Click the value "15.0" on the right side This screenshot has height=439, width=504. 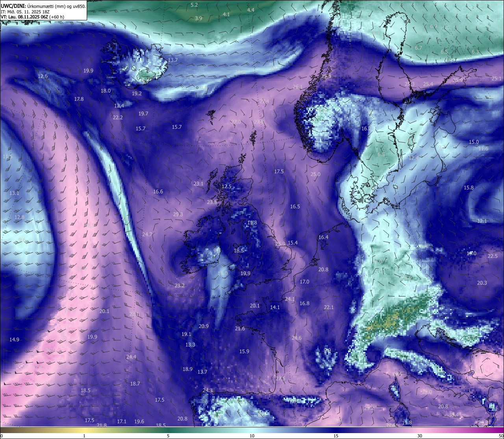point(474,142)
